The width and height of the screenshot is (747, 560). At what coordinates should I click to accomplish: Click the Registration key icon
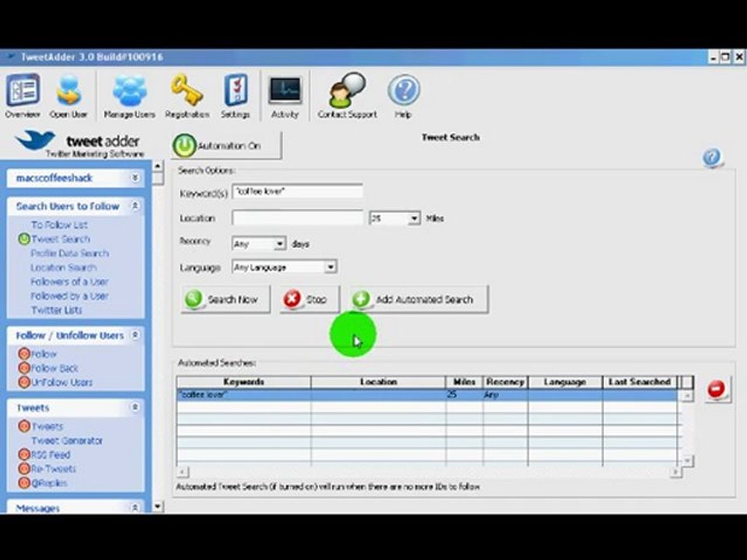pyautogui.click(x=187, y=95)
